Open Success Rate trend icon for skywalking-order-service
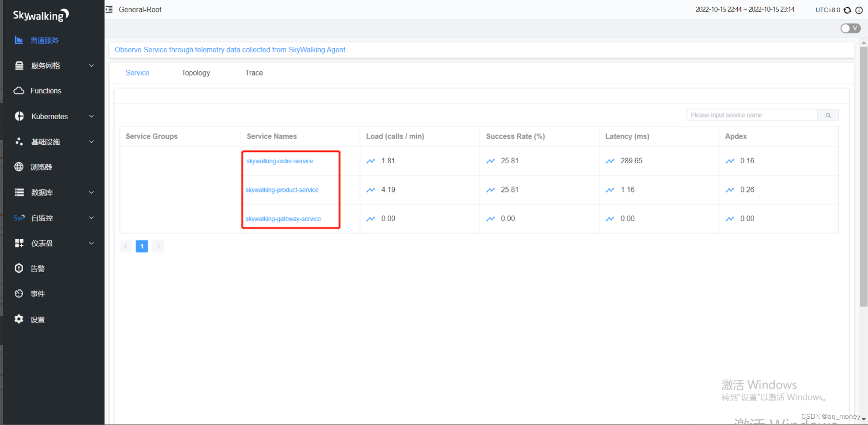 [x=491, y=161]
